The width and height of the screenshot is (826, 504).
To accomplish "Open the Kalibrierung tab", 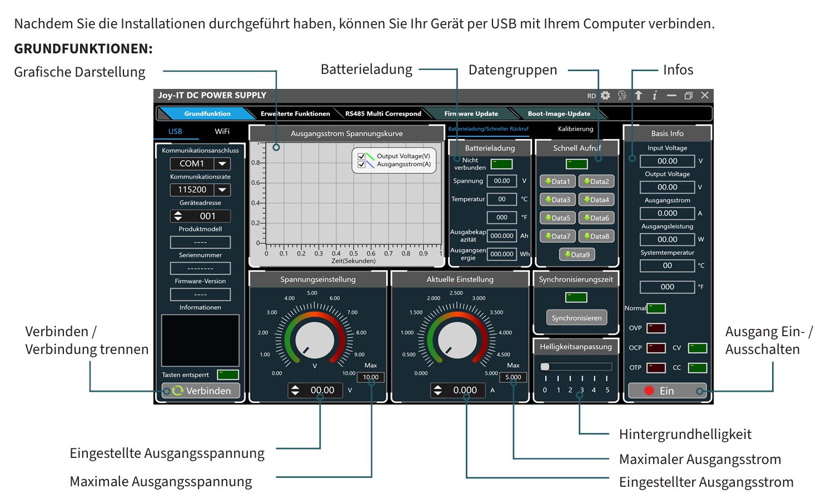I will 575,129.
